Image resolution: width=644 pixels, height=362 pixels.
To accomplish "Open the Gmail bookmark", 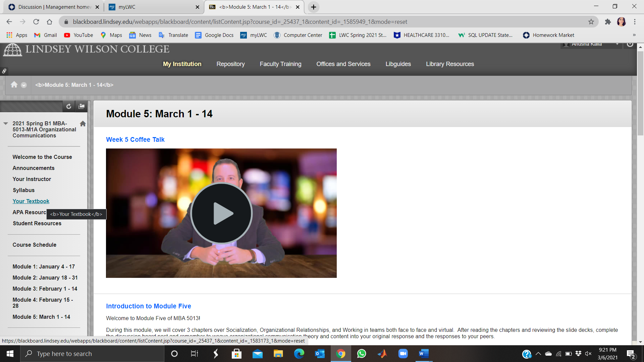I will (x=46, y=35).
